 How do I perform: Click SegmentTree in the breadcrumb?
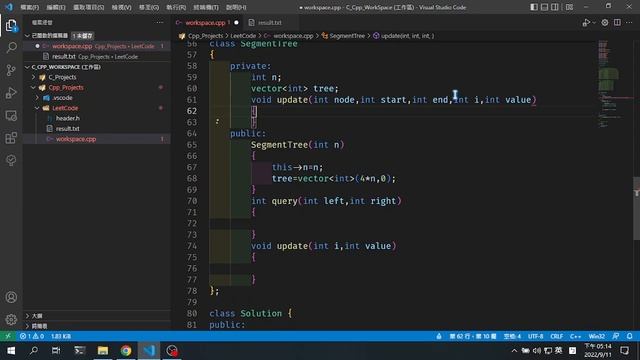pyautogui.click(x=347, y=36)
